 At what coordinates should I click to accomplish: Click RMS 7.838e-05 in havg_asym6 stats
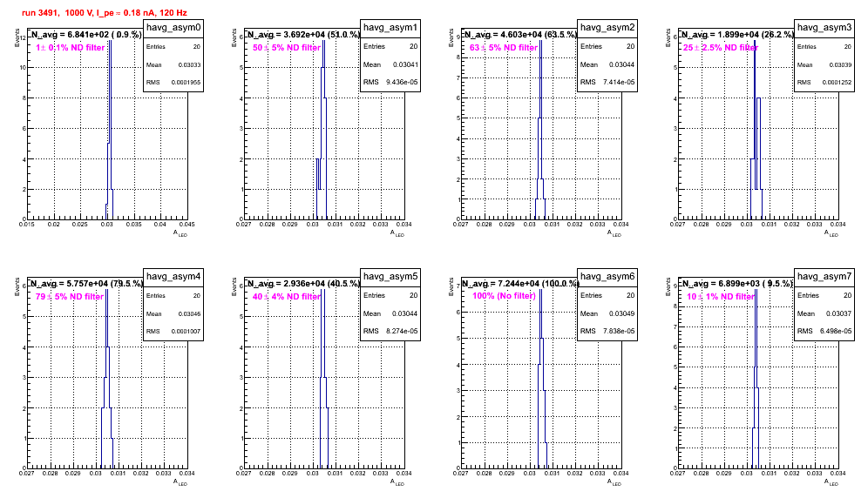coord(607,331)
